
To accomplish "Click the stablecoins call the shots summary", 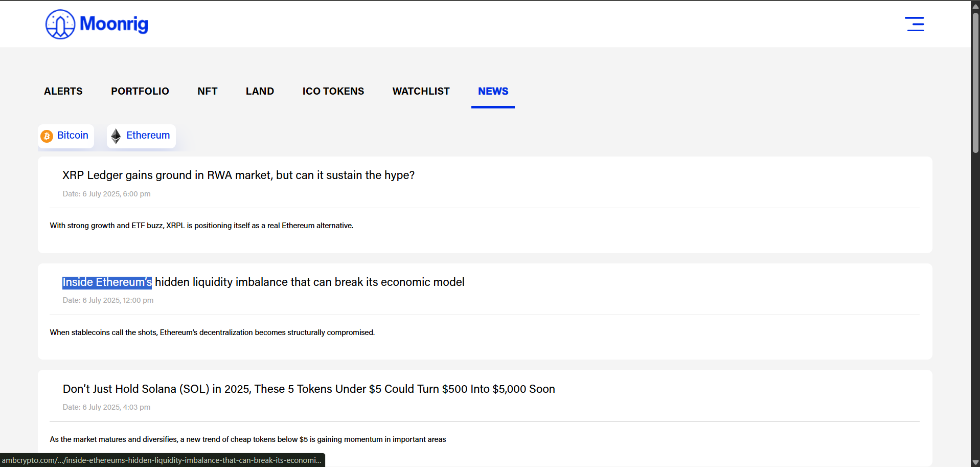I will [x=212, y=332].
